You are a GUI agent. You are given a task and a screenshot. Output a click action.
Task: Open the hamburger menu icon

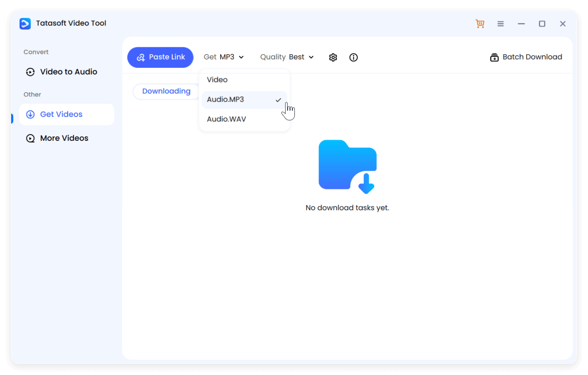click(501, 23)
